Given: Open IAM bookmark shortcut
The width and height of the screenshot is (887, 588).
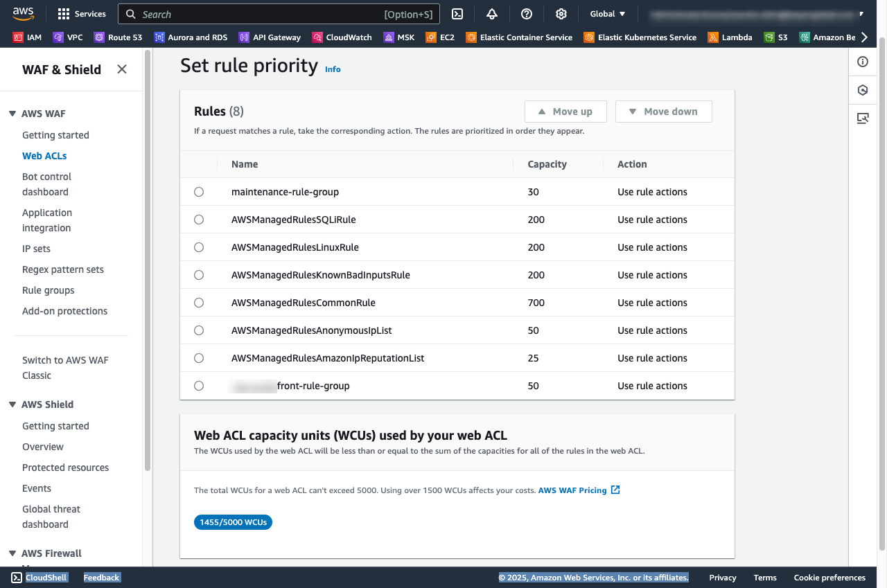Looking at the screenshot, I should [x=28, y=37].
